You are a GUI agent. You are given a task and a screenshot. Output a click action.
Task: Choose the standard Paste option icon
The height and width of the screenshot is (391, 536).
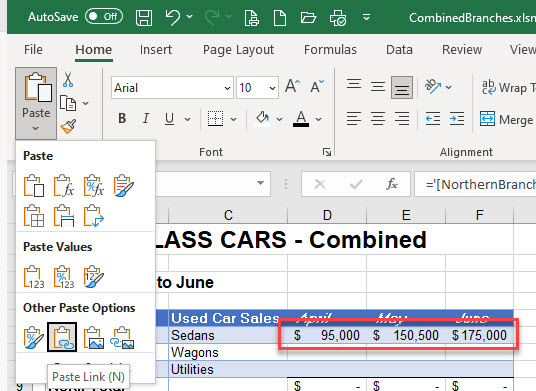[34, 186]
